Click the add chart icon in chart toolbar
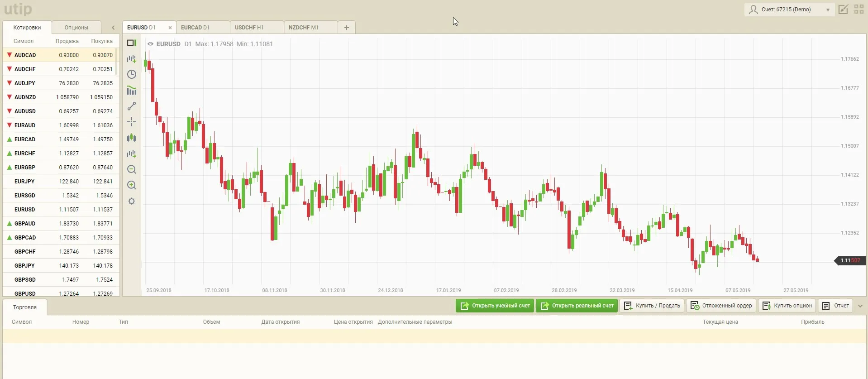This screenshot has height=379, width=868. click(132, 59)
